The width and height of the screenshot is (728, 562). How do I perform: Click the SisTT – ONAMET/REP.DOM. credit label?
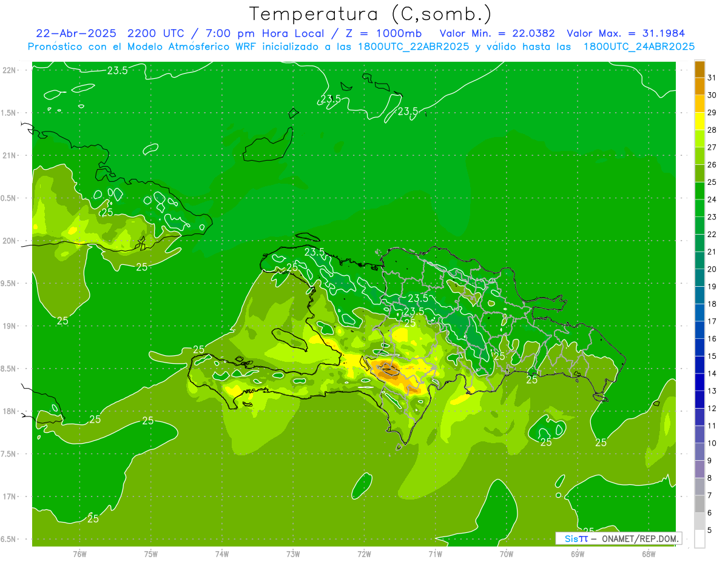click(619, 538)
